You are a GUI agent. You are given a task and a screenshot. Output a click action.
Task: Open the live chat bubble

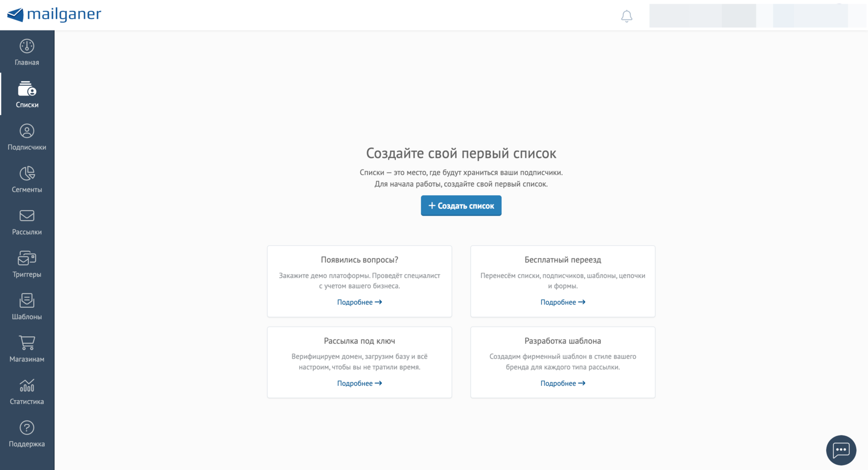[x=841, y=450]
